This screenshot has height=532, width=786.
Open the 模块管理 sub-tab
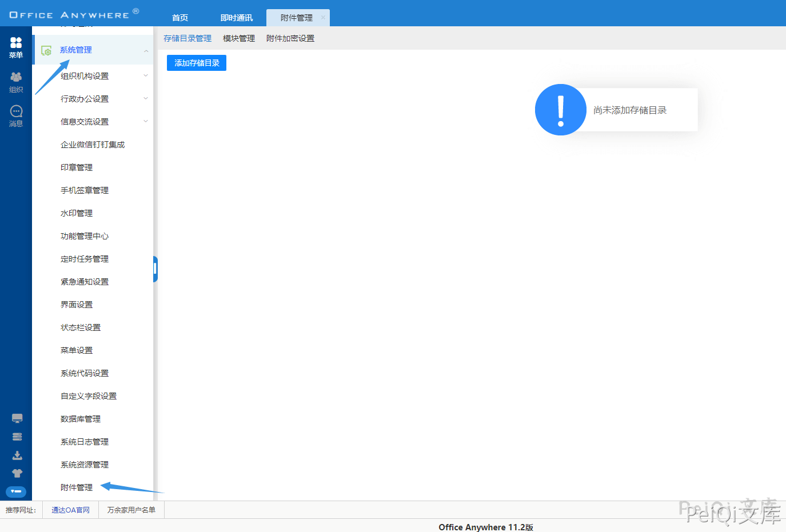[x=239, y=38]
